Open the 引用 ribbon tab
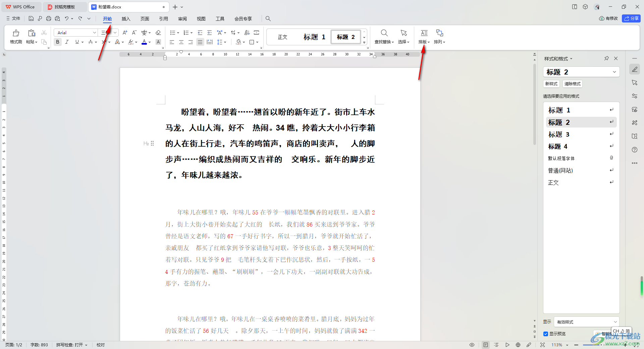 tap(163, 19)
